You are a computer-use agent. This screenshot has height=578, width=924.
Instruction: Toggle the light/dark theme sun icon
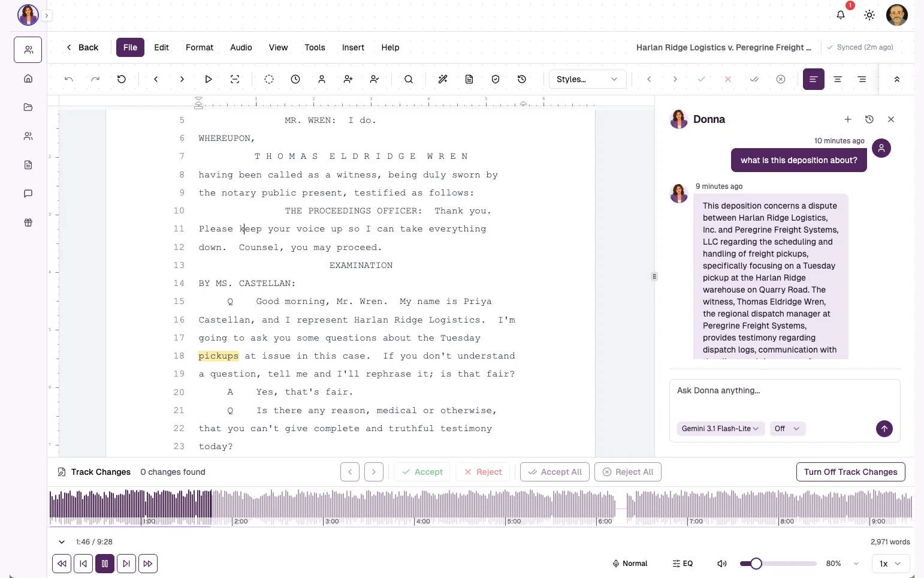point(869,15)
